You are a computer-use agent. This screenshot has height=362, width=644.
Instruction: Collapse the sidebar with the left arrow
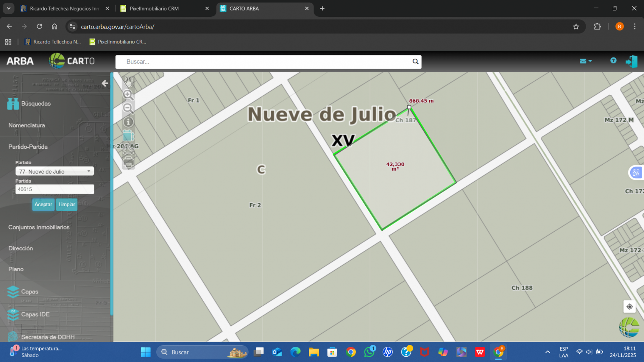[105, 83]
